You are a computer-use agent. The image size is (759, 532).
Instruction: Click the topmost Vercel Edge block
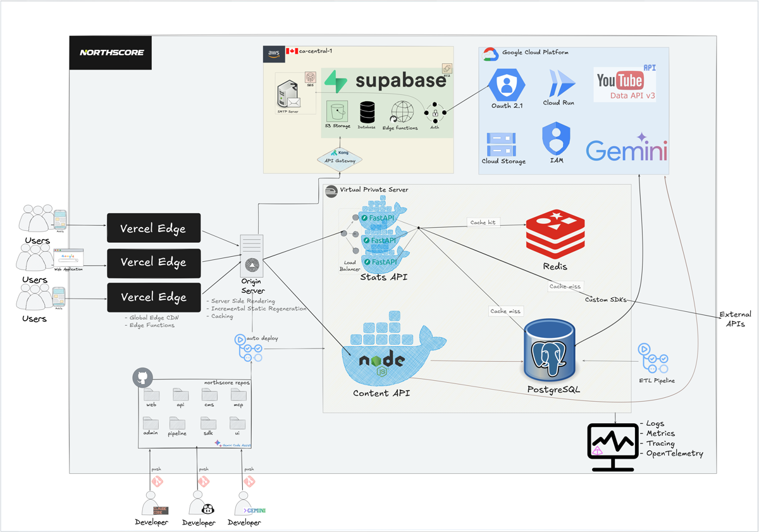pyautogui.click(x=154, y=228)
